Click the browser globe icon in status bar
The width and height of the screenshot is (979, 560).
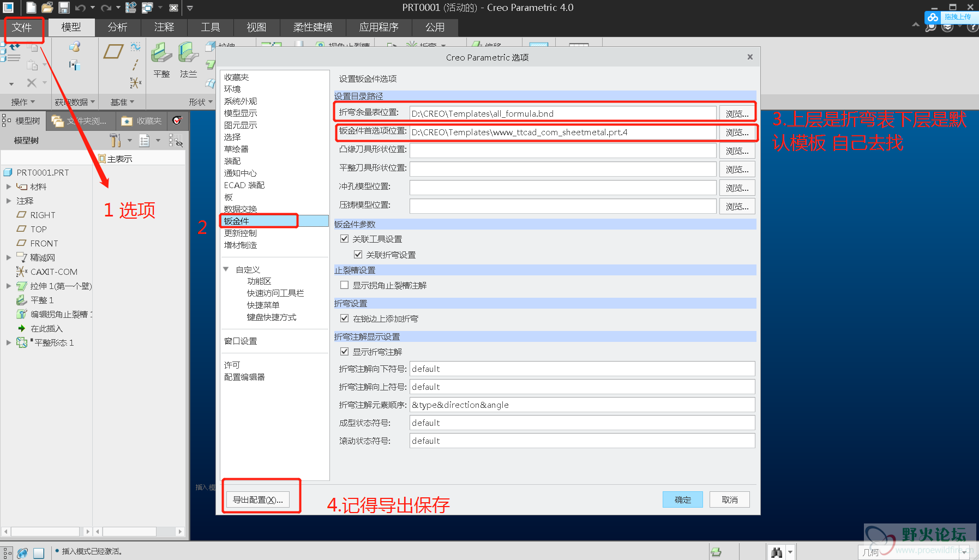(22, 553)
